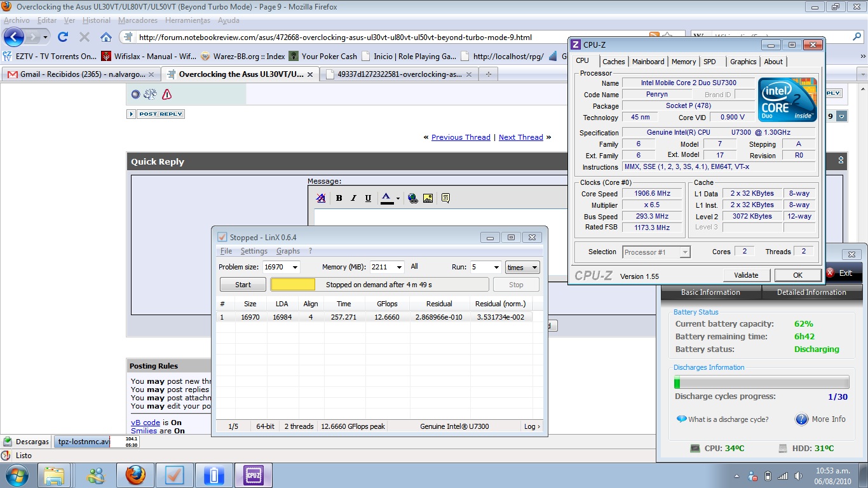
Task: Click the Firefox taskbar icon
Action: click(x=135, y=475)
